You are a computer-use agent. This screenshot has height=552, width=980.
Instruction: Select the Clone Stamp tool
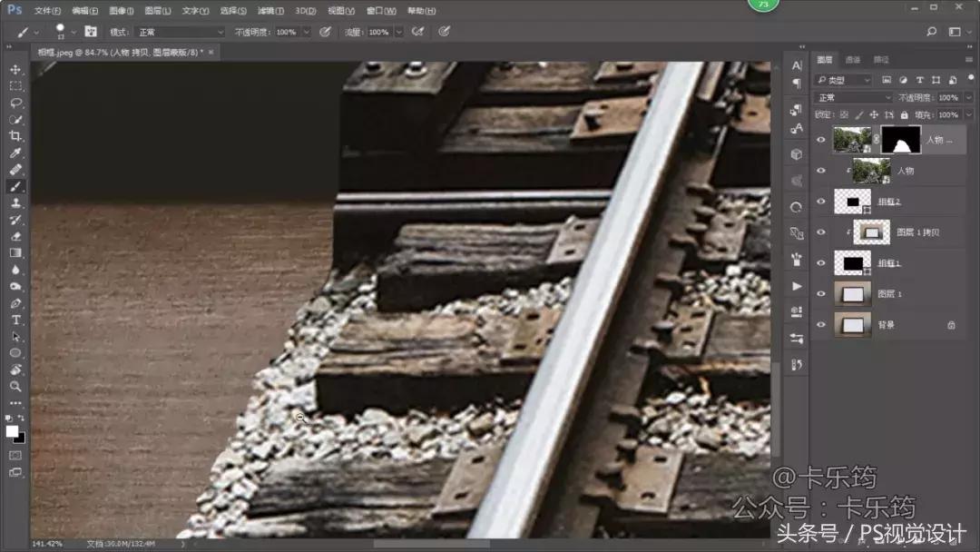coord(15,203)
